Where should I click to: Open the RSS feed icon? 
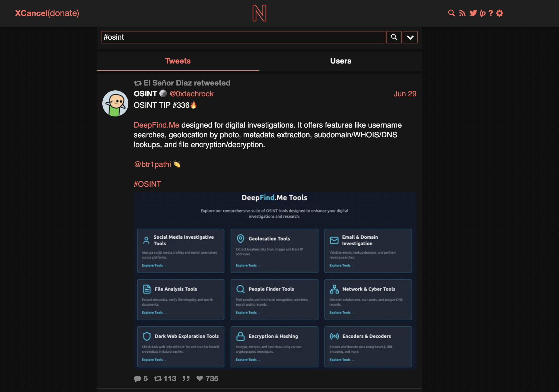pos(462,13)
